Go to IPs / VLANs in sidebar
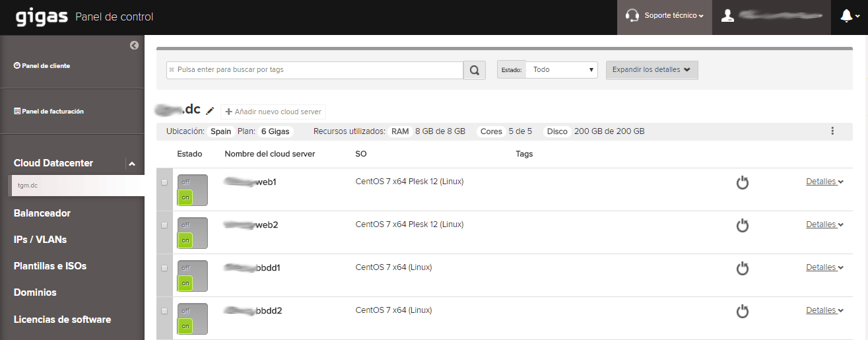868x340 pixels. [40, 240]
